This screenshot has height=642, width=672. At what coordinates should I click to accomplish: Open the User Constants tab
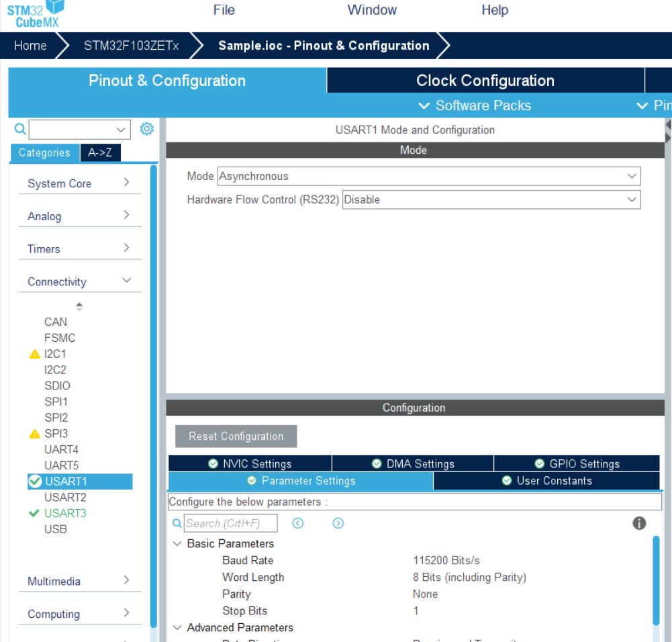pyautogui.click(x=546, y=481)
